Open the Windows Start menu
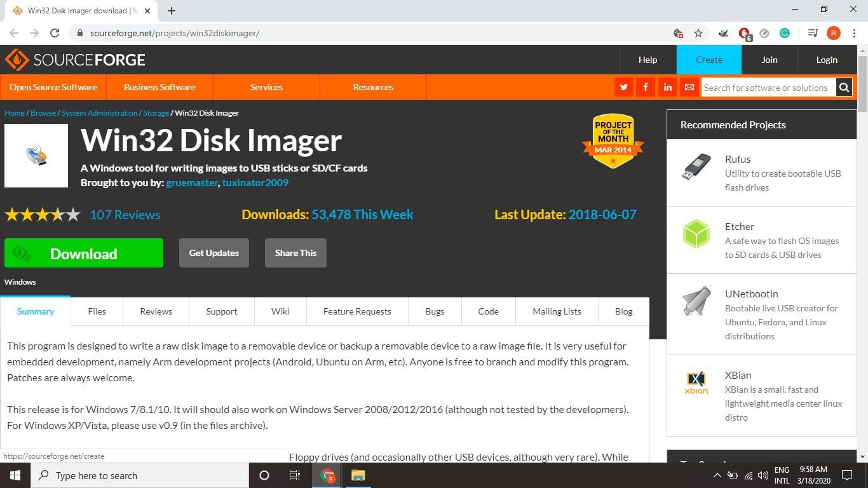The height and width of the screenshot is (488, 868). 15,475
